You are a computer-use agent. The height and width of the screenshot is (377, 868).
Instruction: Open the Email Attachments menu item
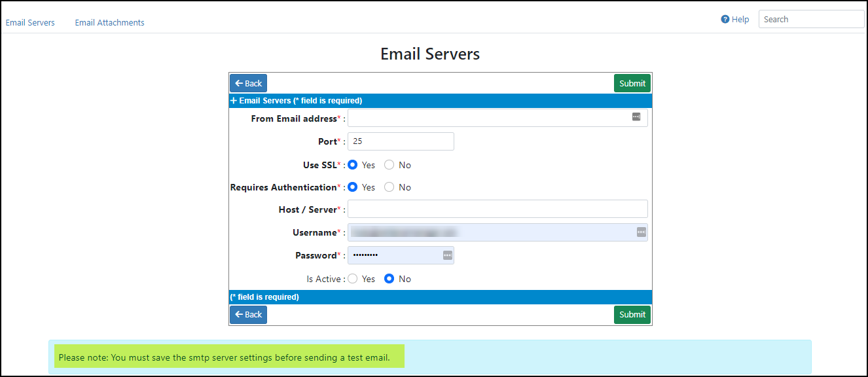109,22
